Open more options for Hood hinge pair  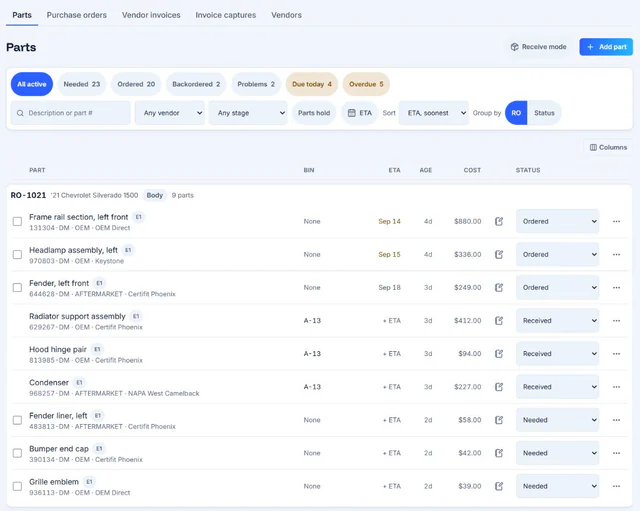click(616, 353)
